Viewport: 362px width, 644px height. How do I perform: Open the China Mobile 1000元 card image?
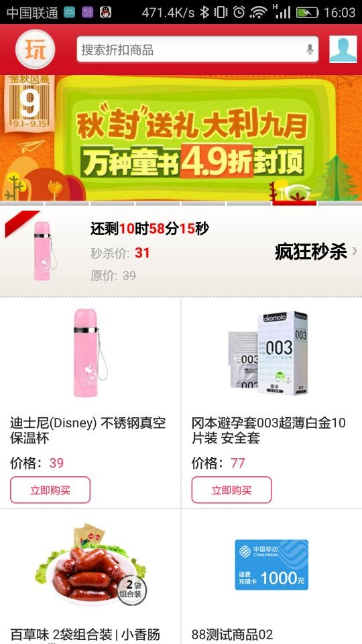pyautogui.click(x=271, y=565)
